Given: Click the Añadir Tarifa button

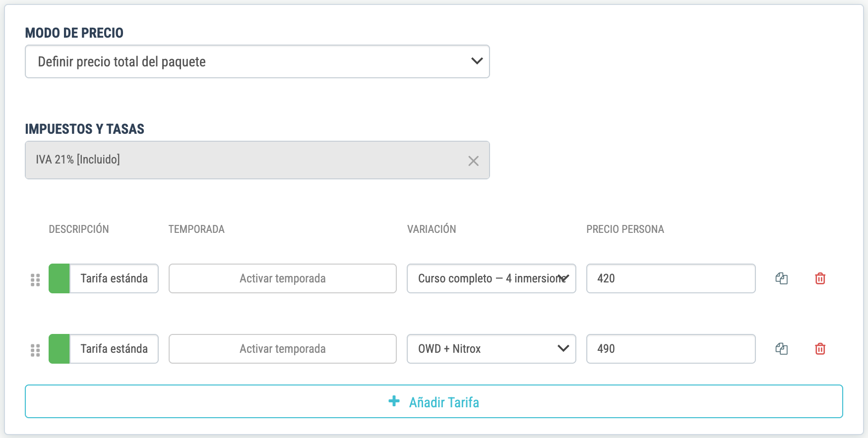Looking at the screenshot, I should pos(434,401).
